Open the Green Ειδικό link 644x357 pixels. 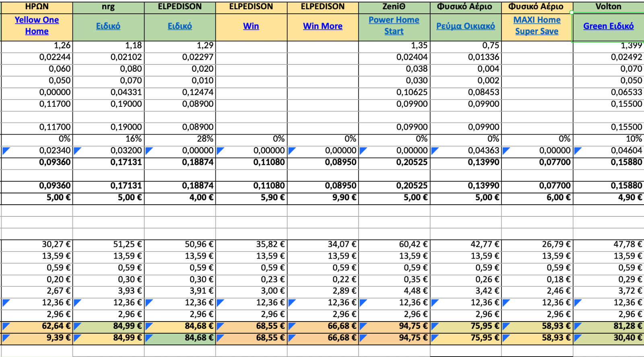(609, 26)
